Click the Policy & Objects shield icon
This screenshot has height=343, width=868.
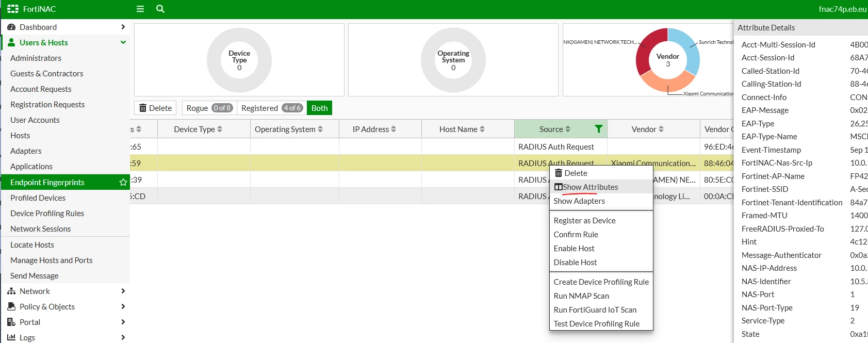(x=11, y=306)
